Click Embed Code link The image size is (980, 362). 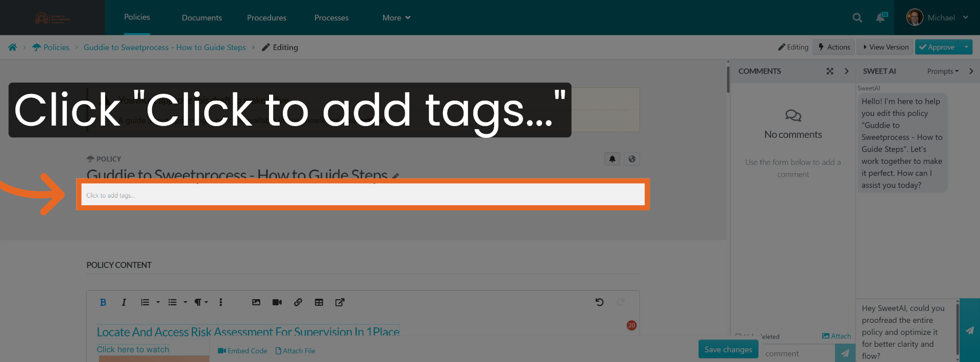pyautogui.click(x=242, y=351)
